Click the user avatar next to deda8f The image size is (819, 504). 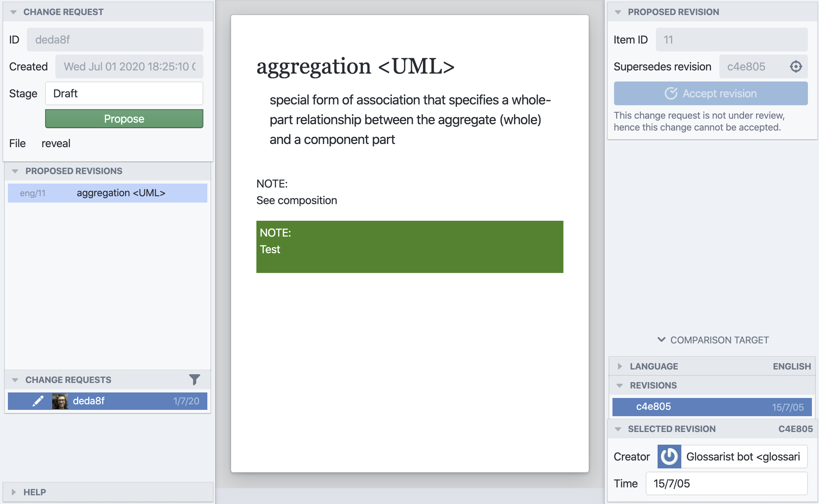coord(60,401)
